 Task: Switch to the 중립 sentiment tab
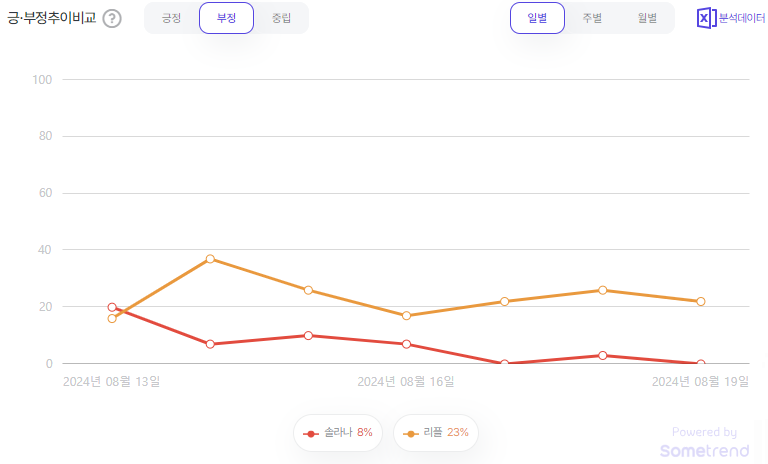tap(281, 18)
